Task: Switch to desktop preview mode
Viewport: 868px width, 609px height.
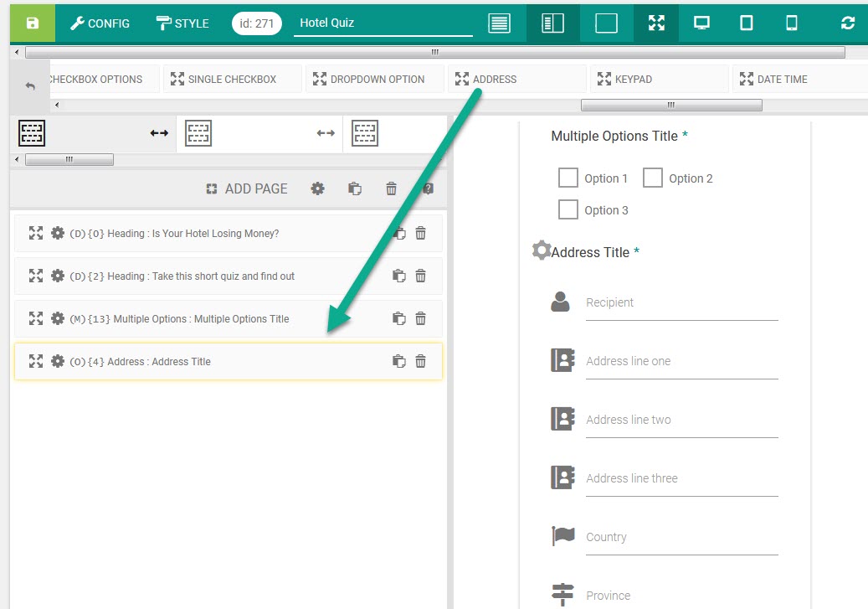Action: (701, 23)
